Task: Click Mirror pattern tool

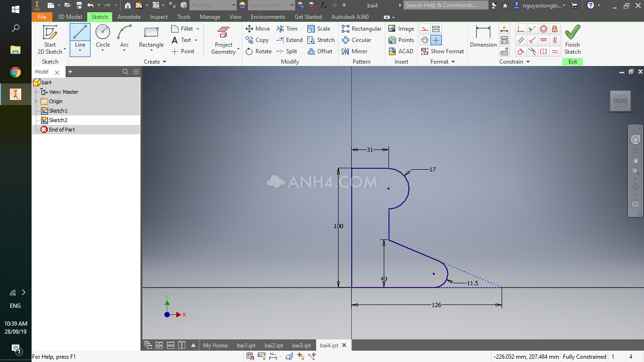Action: [x=355, y=51]
